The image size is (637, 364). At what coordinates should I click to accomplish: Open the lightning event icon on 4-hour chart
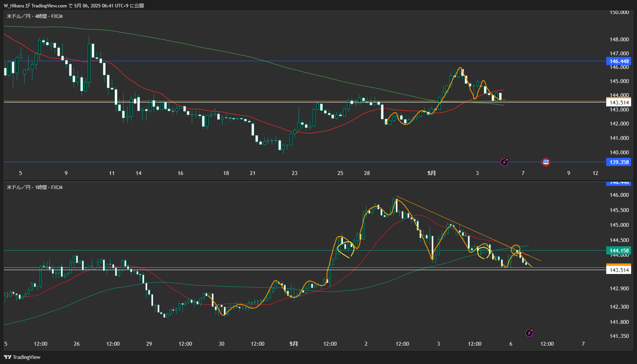[504, 162]
